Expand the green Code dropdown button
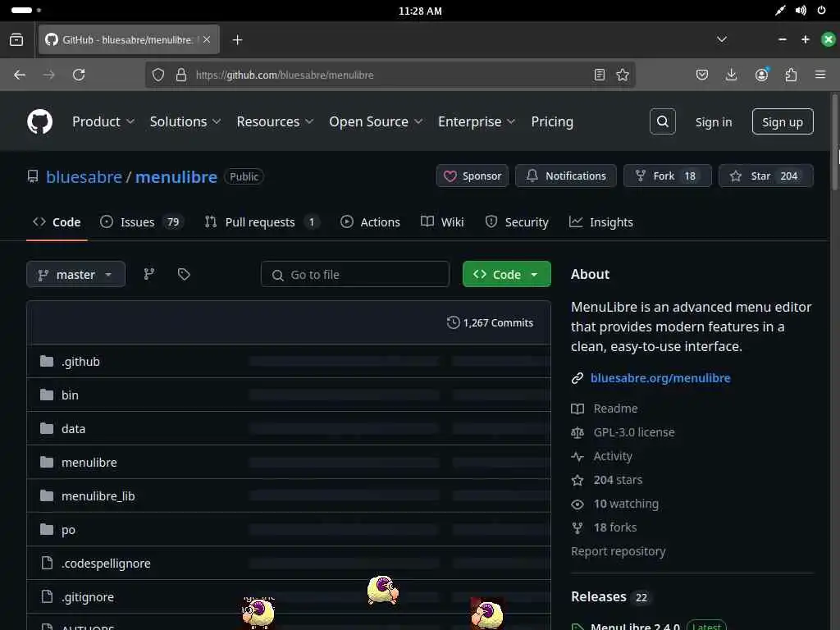Image resolution: width=840 pixels, height=630 pixels. point(506,274)
